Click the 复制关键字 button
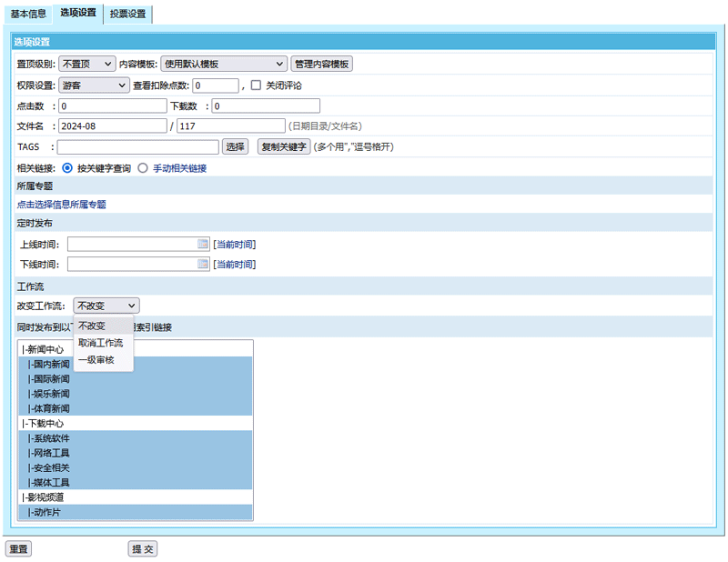The width and height of the screenshot is (728, 562). point(282,146)
